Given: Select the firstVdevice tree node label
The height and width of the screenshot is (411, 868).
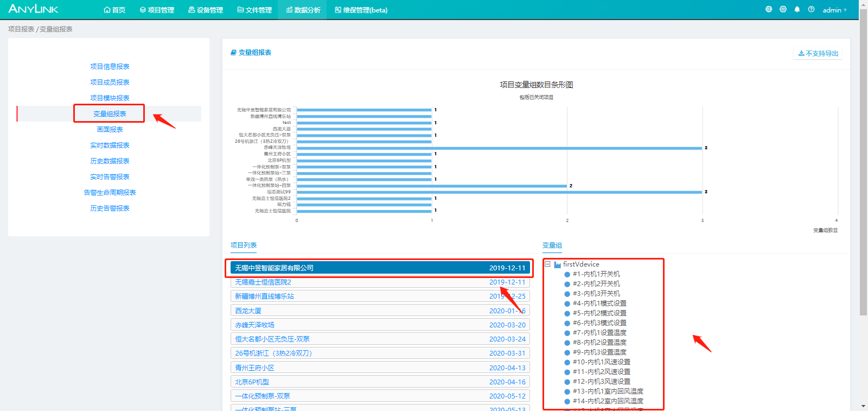Looking at the screenshot, I should 581,264.
